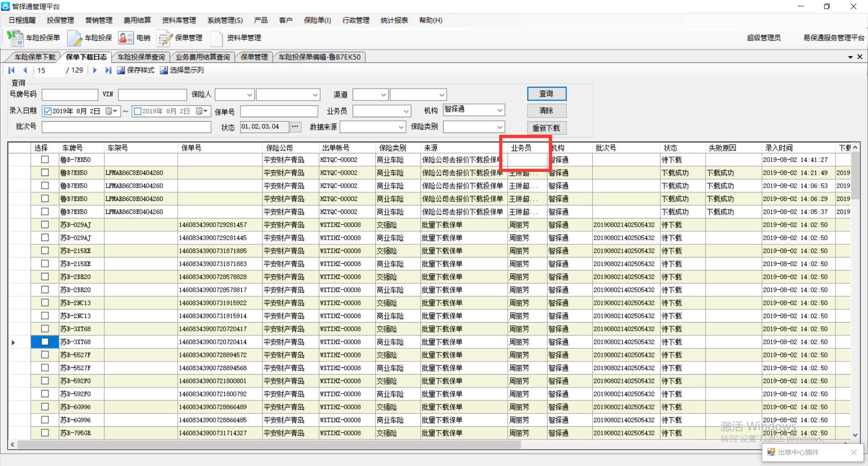Open the 统计报表 menu

(394, 20)
